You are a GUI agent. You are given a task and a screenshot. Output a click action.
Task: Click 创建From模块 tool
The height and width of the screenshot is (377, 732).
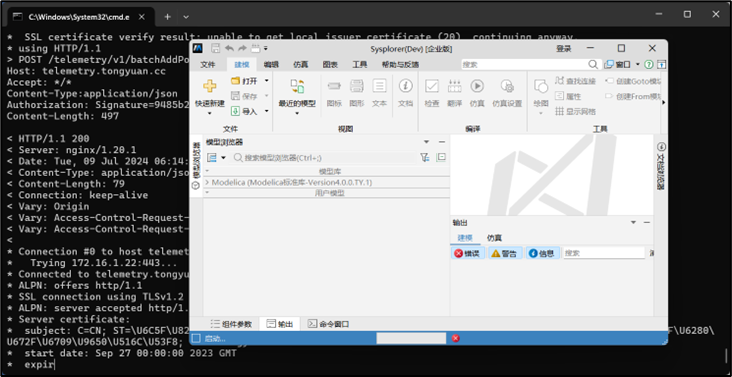point(634,96)
